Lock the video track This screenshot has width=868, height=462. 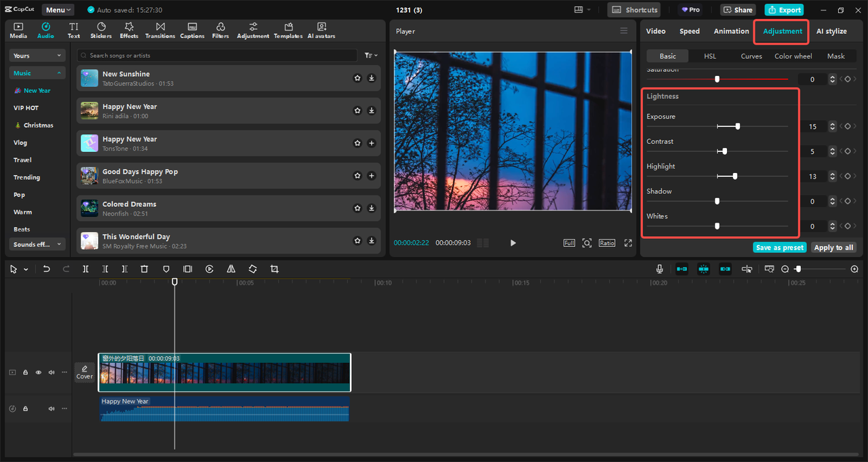26,372
